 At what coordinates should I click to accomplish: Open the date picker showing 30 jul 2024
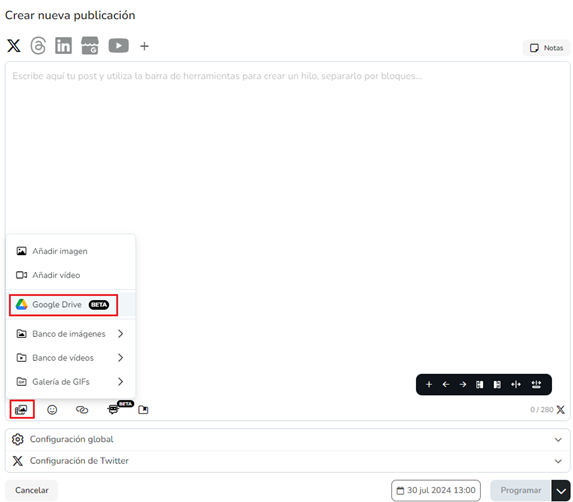[436, 490]
